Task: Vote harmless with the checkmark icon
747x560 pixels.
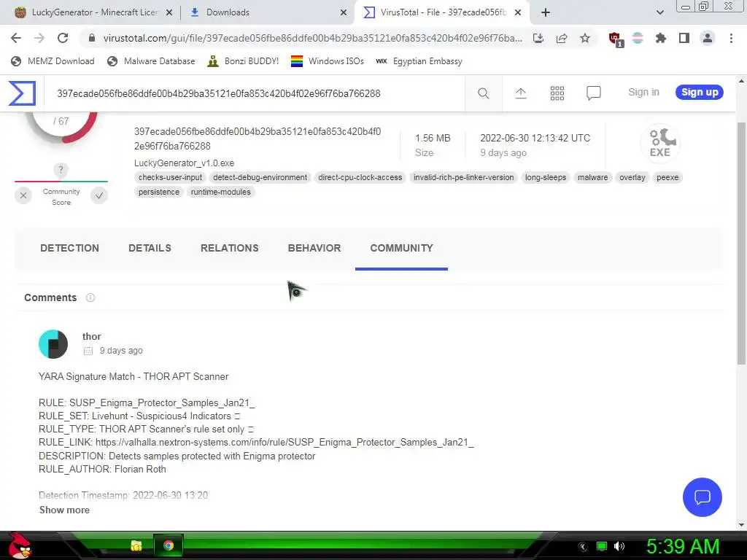Action: pyautogui.click(x=99, y=195)
